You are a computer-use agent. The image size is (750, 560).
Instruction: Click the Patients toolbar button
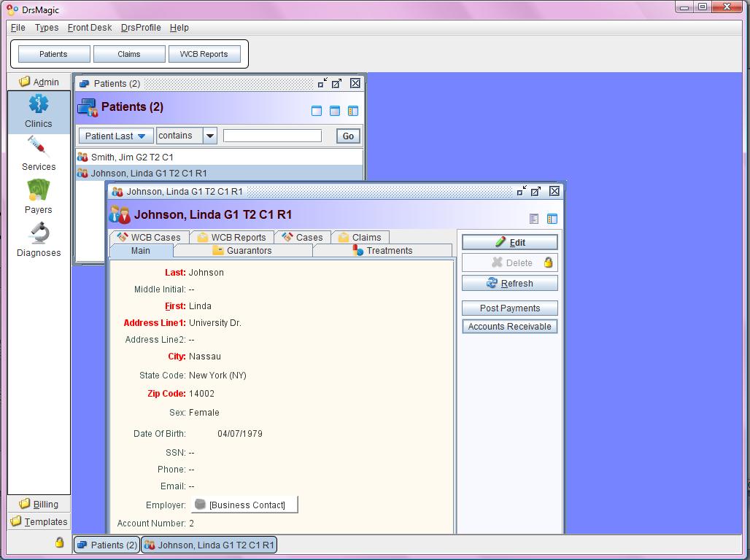pyautogui.click(x=53, y=54)
